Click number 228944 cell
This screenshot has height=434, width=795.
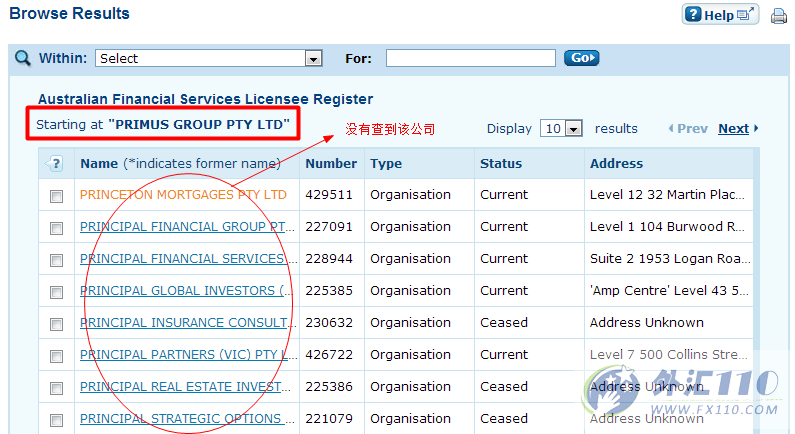(329, 259)
